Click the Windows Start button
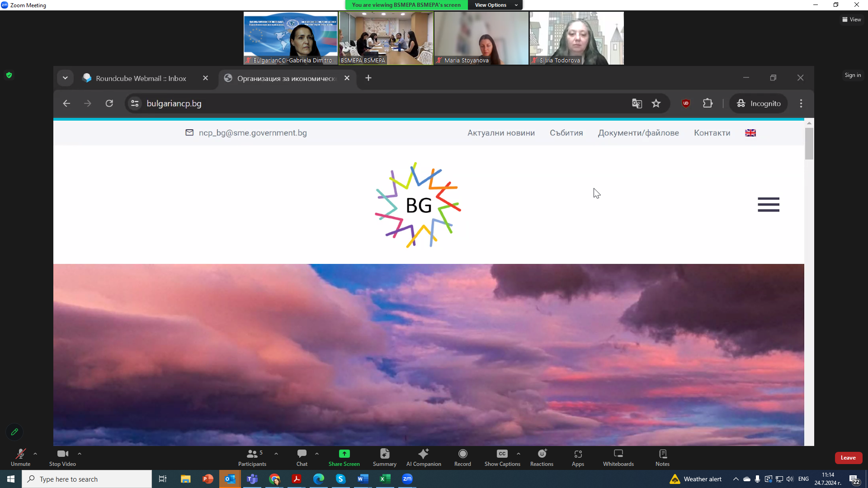 (11, 479)
